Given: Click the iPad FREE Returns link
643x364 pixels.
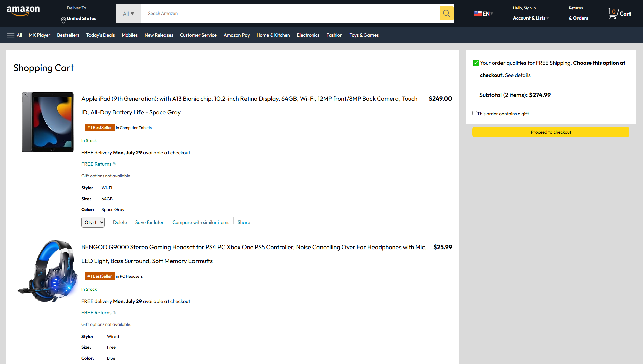Looking at the screenshot, I should coord(97,164).
